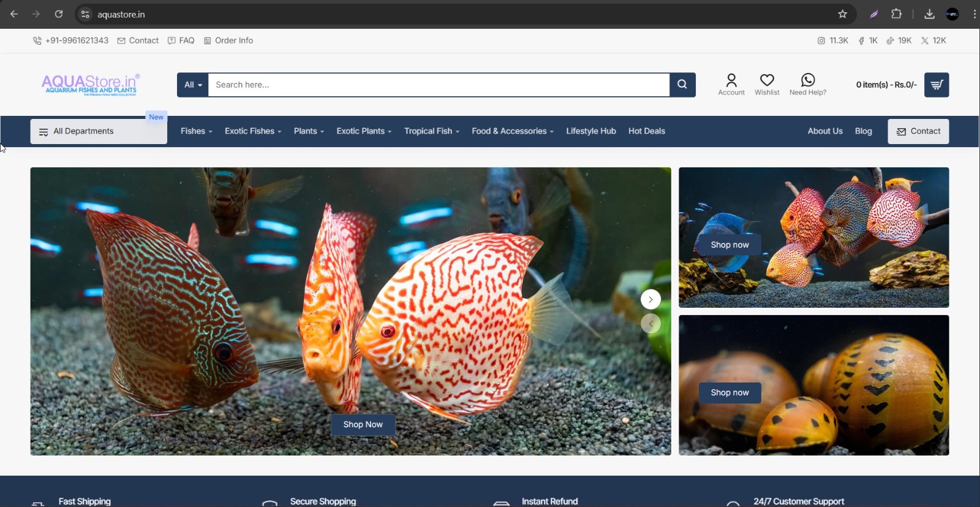980x507 pixels.
Task: Open the Wishlist heart icon
Action: pyautogui.click(x=767, y=80)
